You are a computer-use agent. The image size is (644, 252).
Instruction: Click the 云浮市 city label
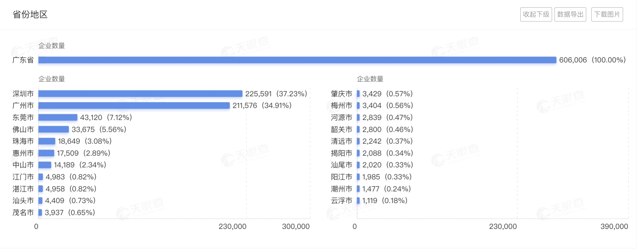(x=341, y=201)
